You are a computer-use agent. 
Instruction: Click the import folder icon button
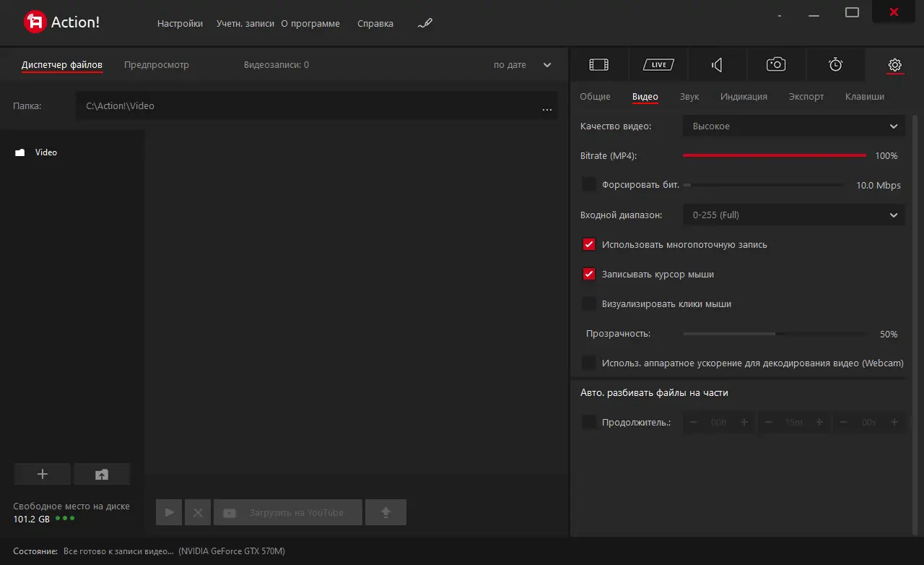click(x=102, y=474)
